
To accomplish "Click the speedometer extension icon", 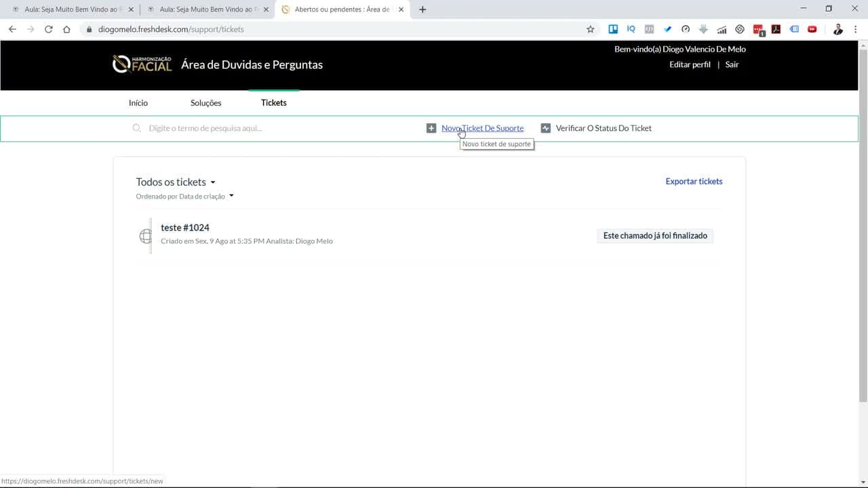I will tap(686, 29).
